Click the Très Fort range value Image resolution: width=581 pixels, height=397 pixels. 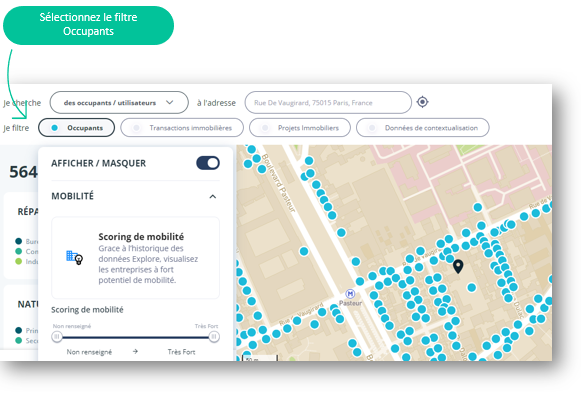point(181,352)
